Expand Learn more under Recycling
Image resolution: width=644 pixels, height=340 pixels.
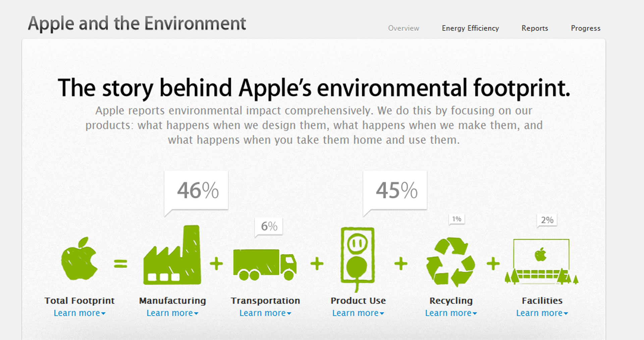(451, 313)
